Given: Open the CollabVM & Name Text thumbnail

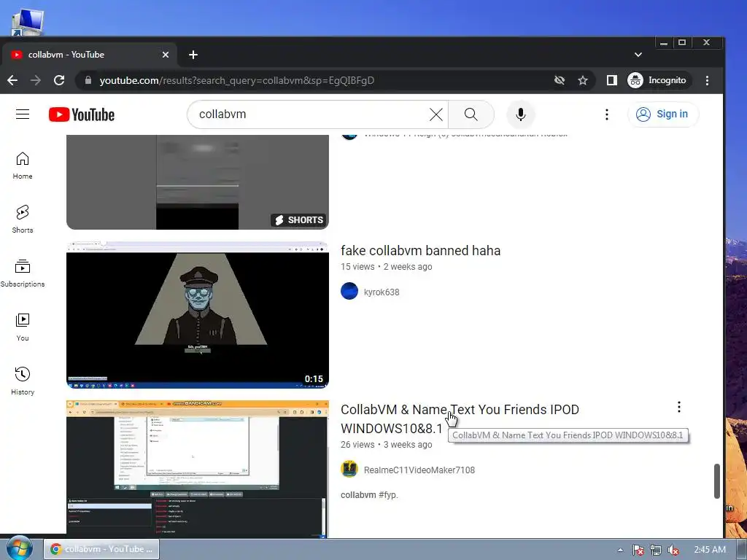Looking at the screenshot, I should (197, 469).
